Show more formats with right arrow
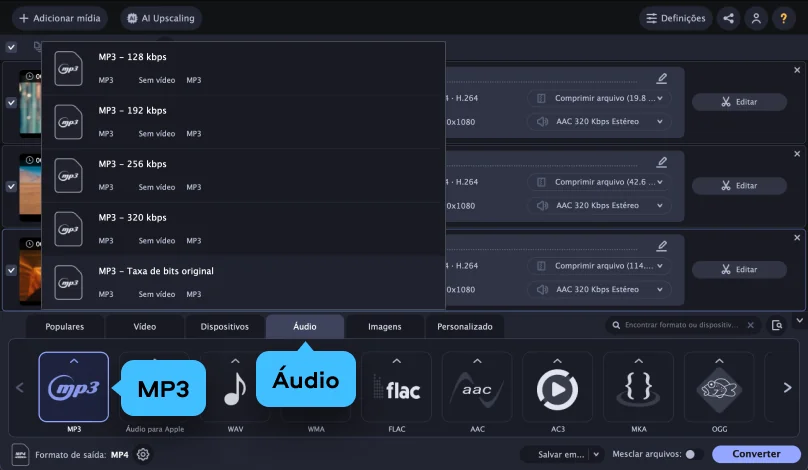The height and width of the screenshot is (470, 808). click(x=787, y=388)
